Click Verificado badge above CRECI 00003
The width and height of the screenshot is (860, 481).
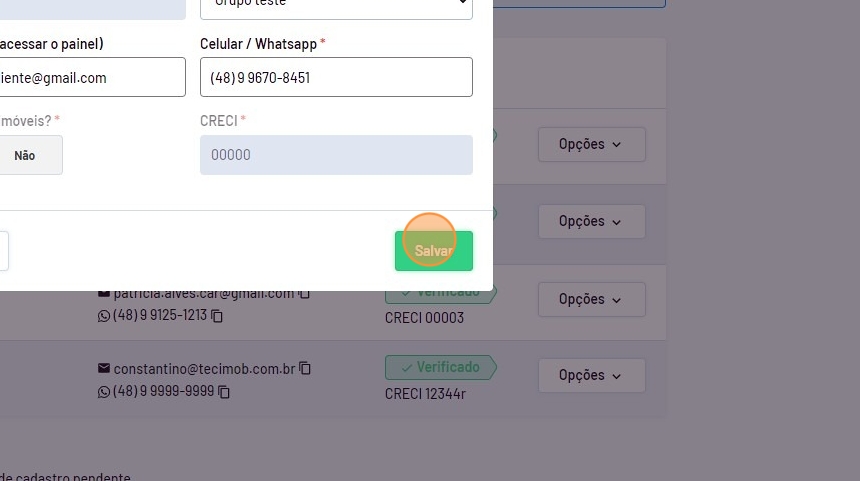coord(440,293)
